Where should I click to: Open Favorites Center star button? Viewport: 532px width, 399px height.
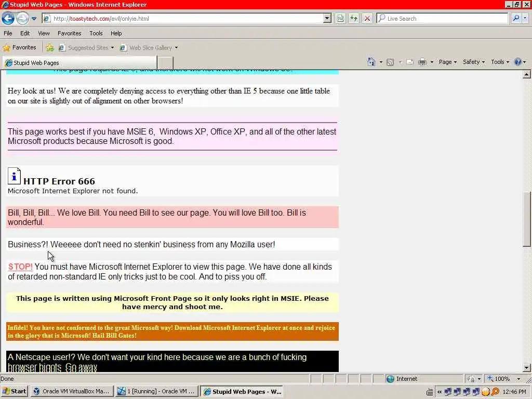(19, 47)
